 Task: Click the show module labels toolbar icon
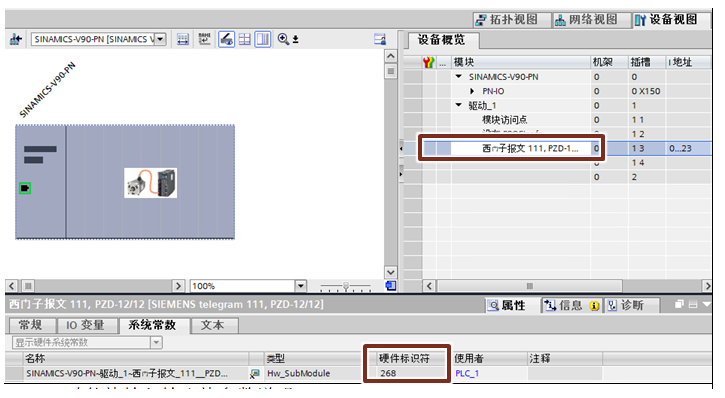[183, 39]
